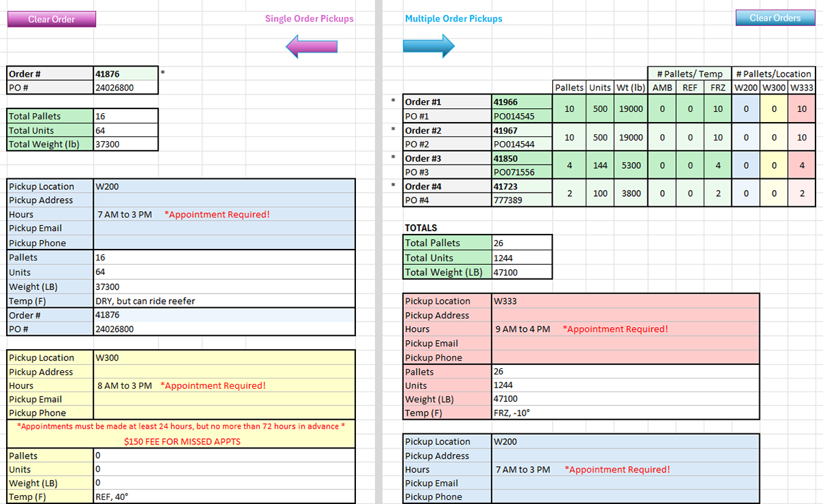Screen dimensions: 823x504
Task: Select Order #4 value 41723
Action: pyautogui.click(x=522, y=187)
